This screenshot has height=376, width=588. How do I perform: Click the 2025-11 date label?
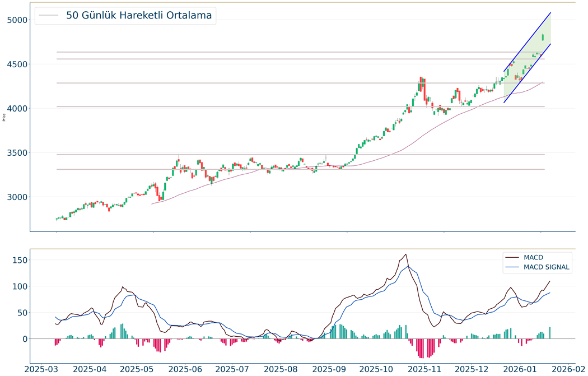[426, 369]
